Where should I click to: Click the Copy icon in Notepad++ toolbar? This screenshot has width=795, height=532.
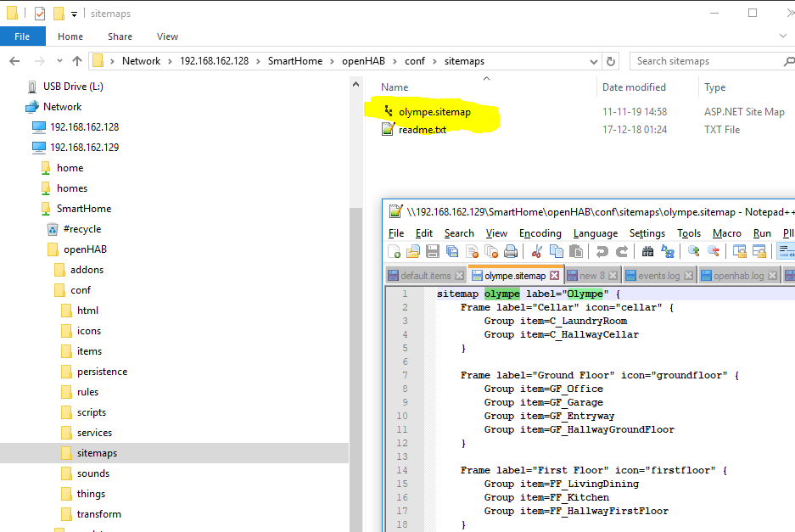point(557,251)
